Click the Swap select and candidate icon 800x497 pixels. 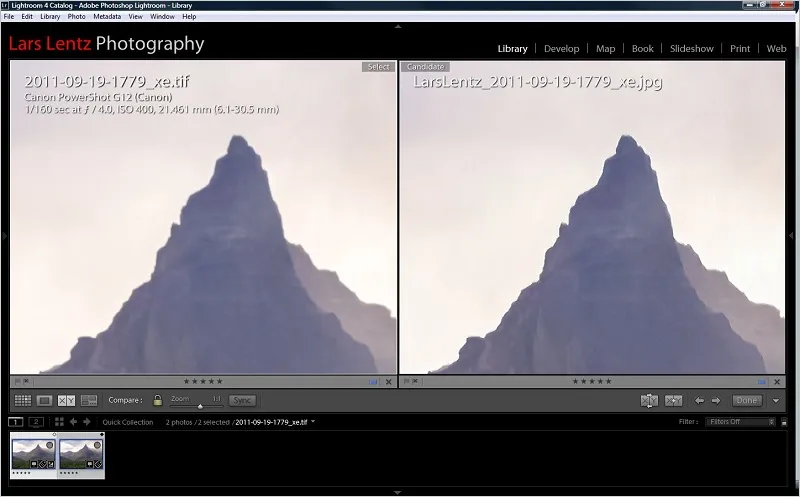(649, 401)
